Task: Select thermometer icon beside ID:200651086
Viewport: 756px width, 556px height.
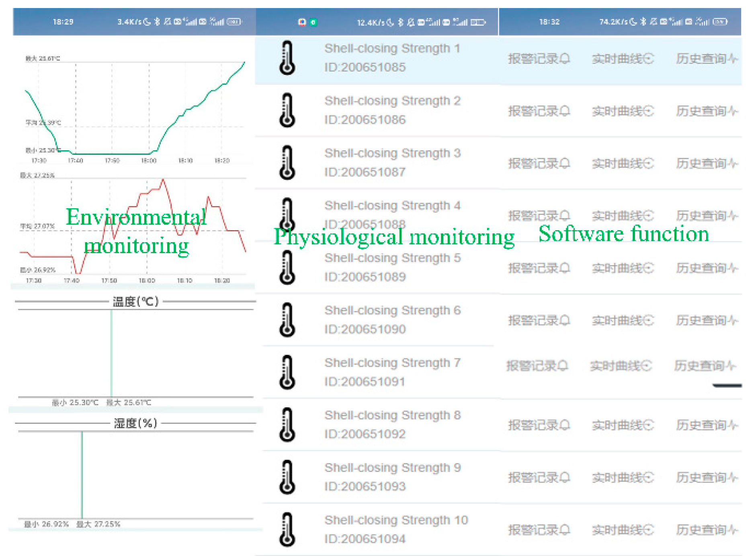Action: tap(287, 110)
